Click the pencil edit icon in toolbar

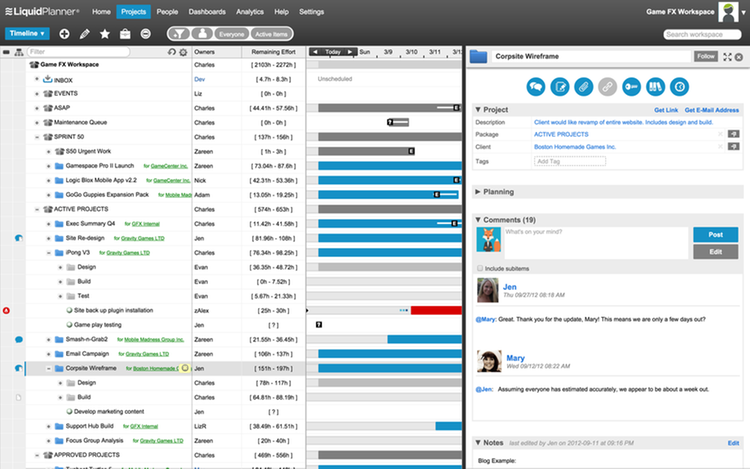click(85, 33)
